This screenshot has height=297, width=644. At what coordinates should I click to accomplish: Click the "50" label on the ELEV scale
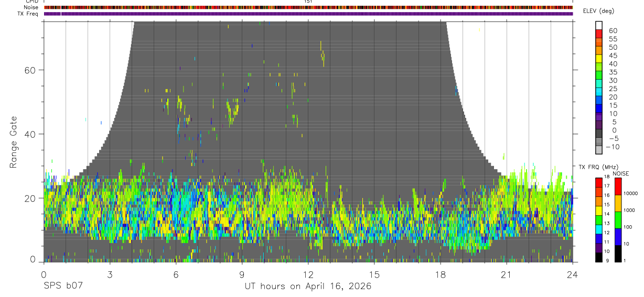(x=613, y=47)
